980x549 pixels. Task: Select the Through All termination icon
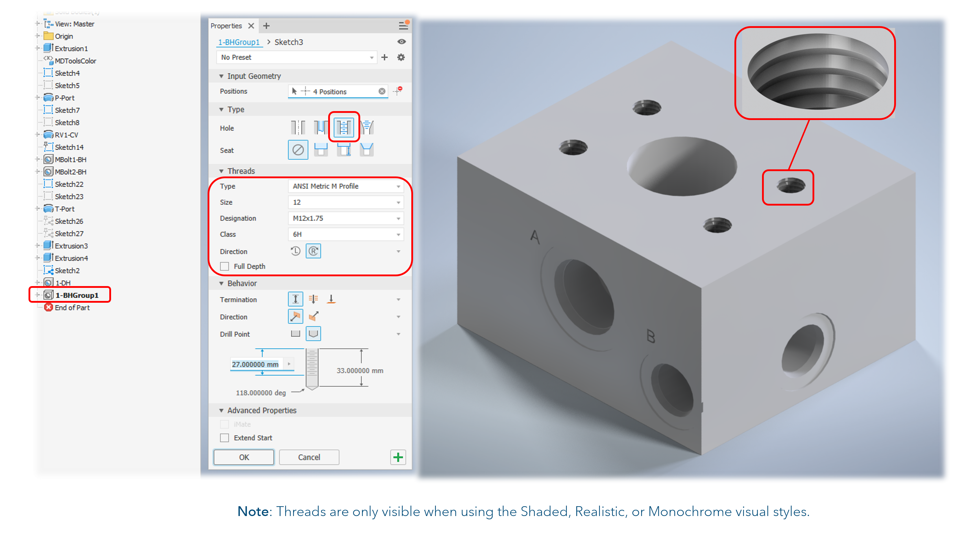pyautogui.click(x=313, y=299)
